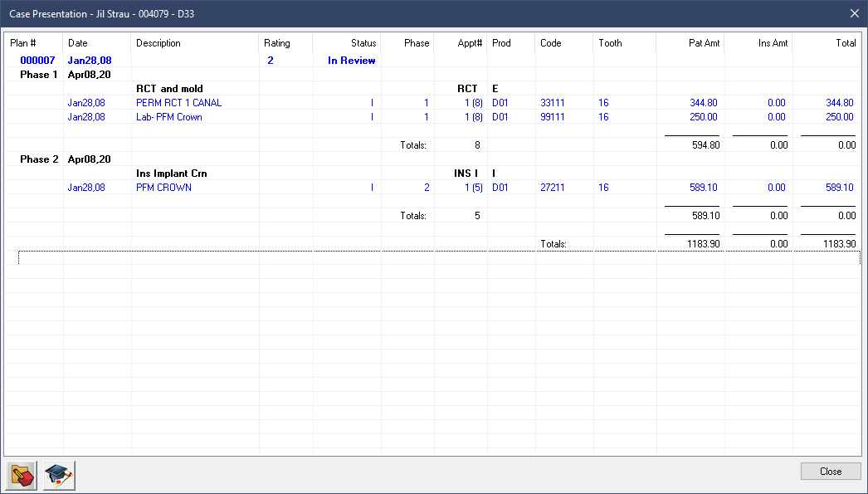Click the graduation cap and diploma icon
The height and width of the screenshot is (494, 868).
pos(60,475)
